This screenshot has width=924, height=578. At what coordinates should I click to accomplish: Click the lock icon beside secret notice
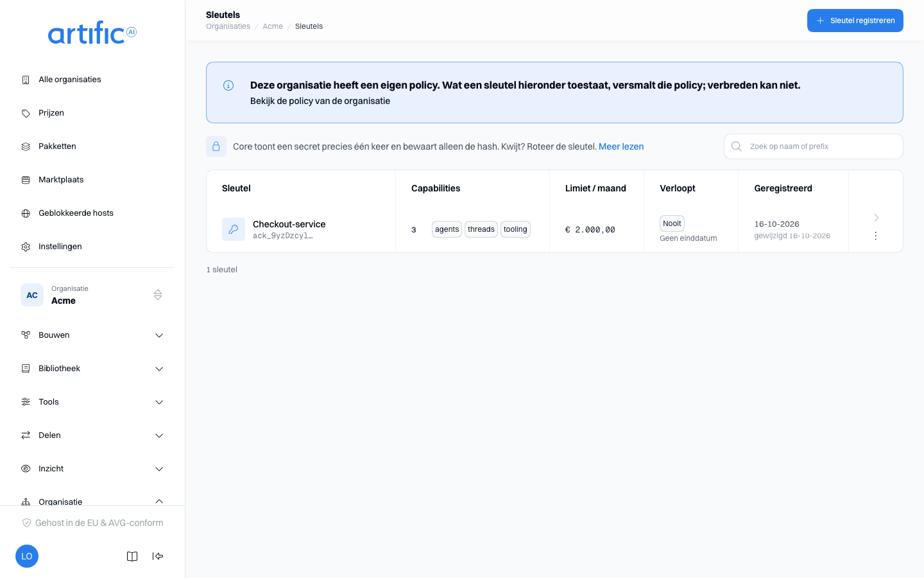(x=216, y=146)
